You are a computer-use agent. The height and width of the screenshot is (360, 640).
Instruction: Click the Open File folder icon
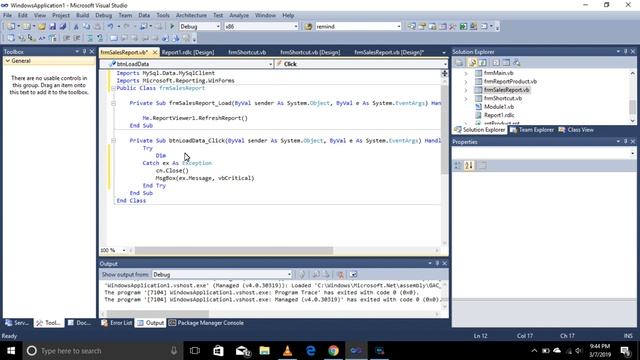pos(42,27)
